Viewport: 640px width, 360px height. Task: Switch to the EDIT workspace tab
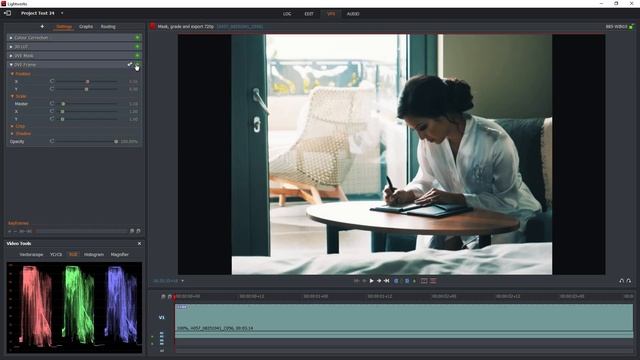(309, 14)
